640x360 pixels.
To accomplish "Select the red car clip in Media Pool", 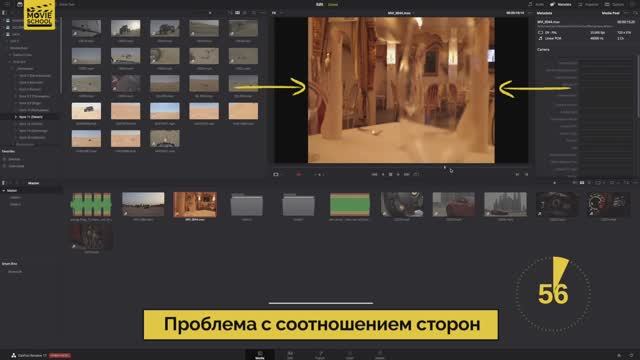I will [x=453, y=204].
